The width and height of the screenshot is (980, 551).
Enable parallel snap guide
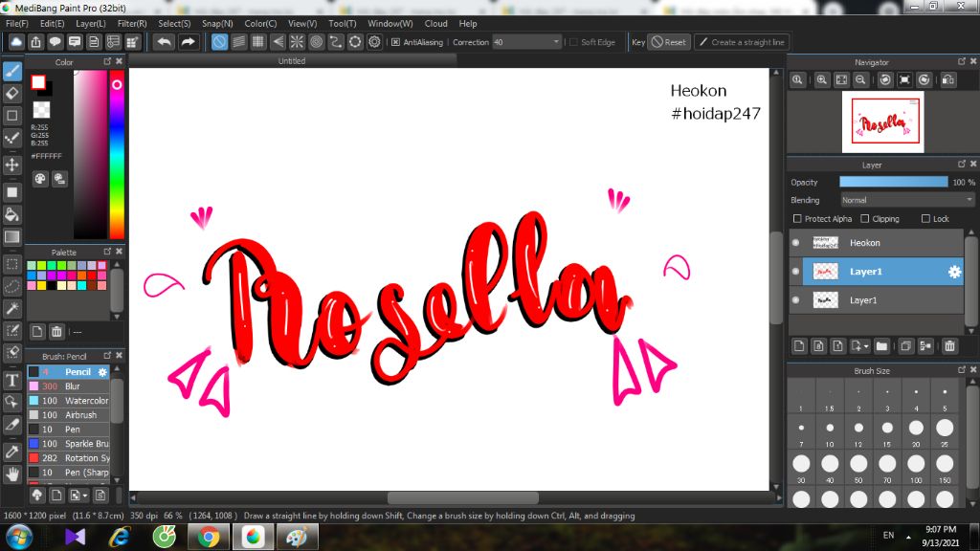pos(238,42)
